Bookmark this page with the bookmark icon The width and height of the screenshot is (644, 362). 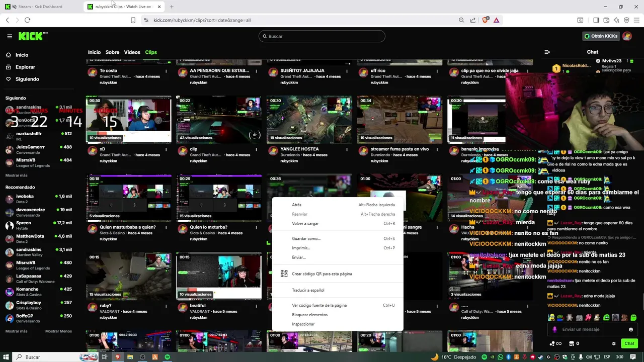click(133, 20)
